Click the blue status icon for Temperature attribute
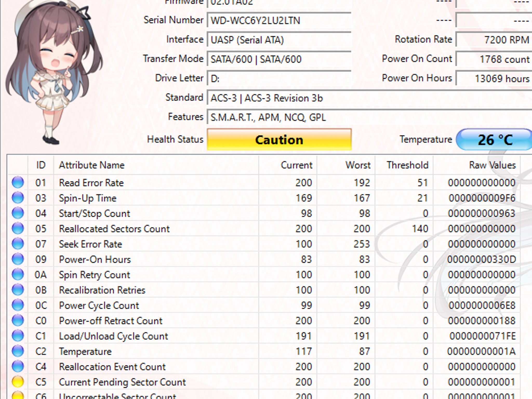Screen dimensions: 532x399 pyautogui.click(x=18, y=351)
